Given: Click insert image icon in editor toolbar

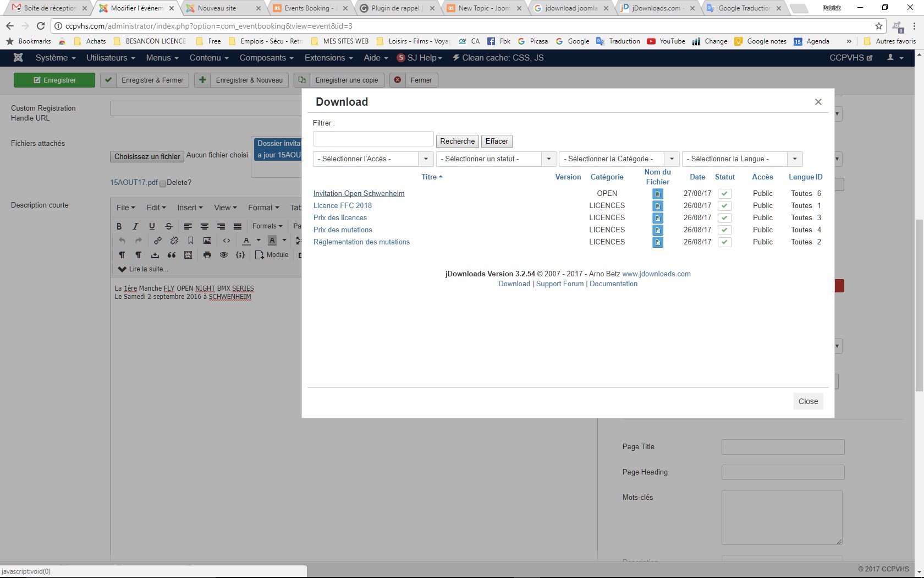Looking at the screenshot, I should [207, 241].
